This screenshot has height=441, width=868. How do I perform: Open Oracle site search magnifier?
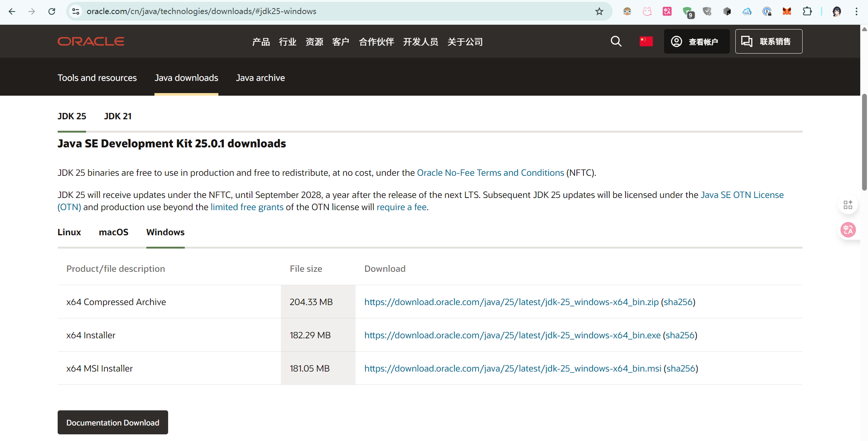tap(616, 41)
